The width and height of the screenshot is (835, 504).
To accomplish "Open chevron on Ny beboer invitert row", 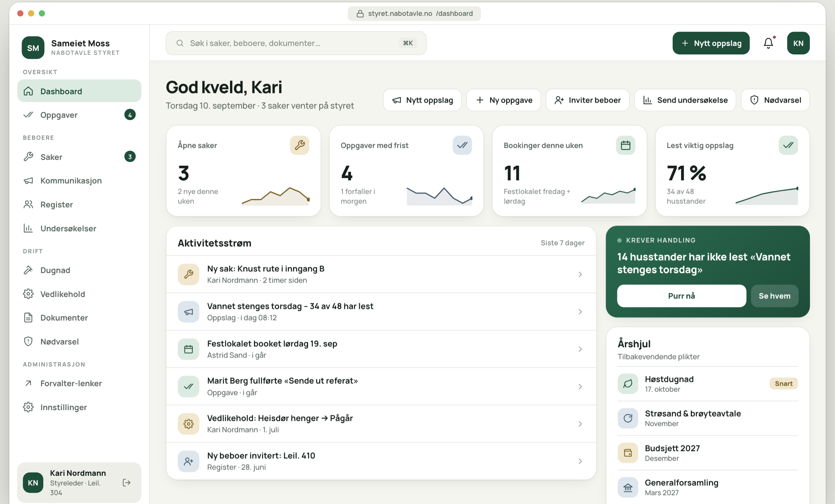I will pyautogui.click(x=580, y=461).
